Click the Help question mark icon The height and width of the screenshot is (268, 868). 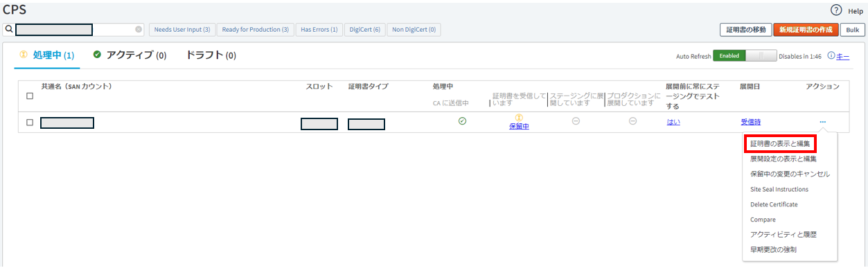tap(836, 10)
